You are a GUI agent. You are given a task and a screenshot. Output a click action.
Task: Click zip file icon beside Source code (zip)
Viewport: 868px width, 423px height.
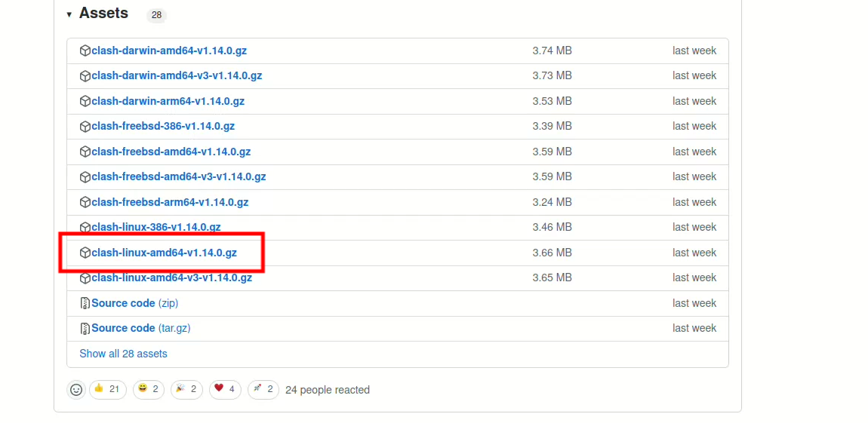[85, 303]
